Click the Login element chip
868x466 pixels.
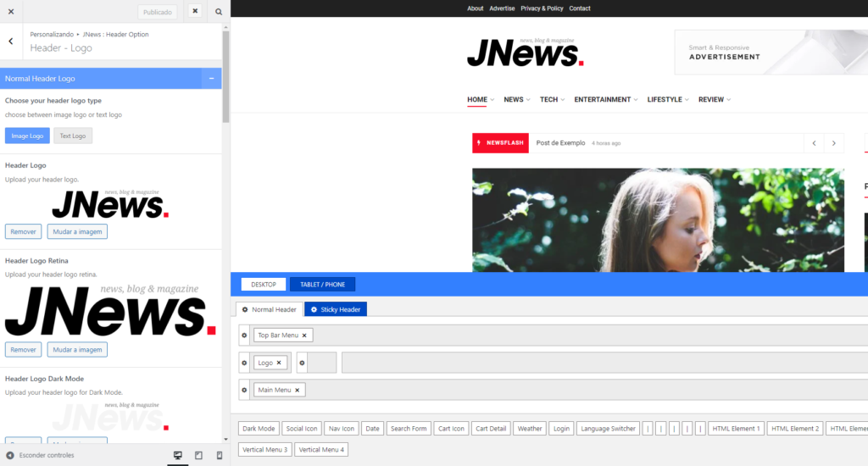[561, 429]
